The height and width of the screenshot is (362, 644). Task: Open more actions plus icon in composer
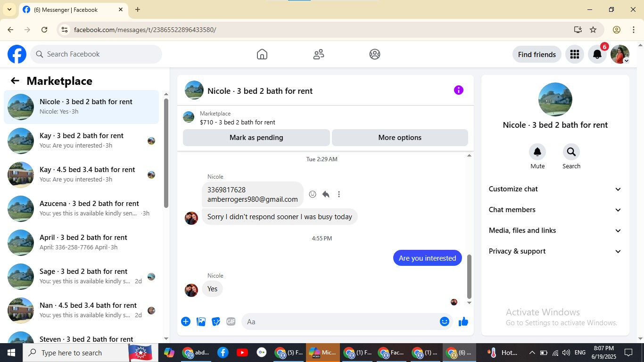coord(186,321)
